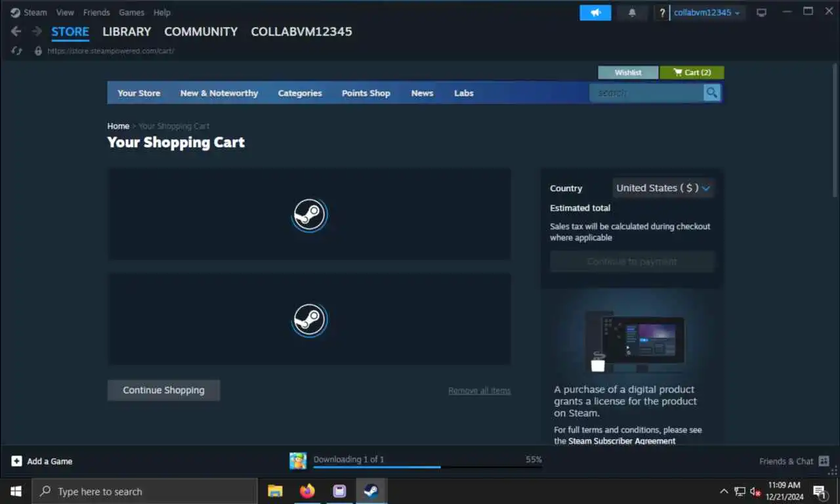Click the Remove all items link
The height and width of the screenshot is (504, 840).
pyautogui.click(x=479, y=390)
